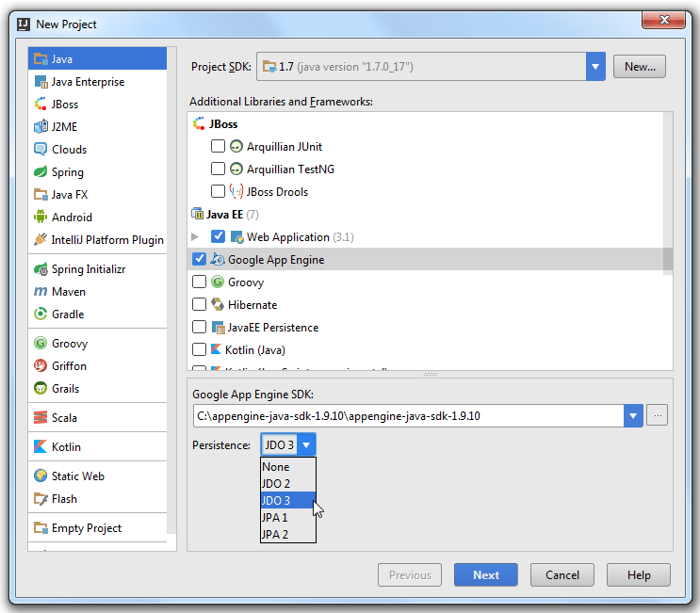Click the New... SDK button
This screenshot has height=613, width=700.
(640, 67)
